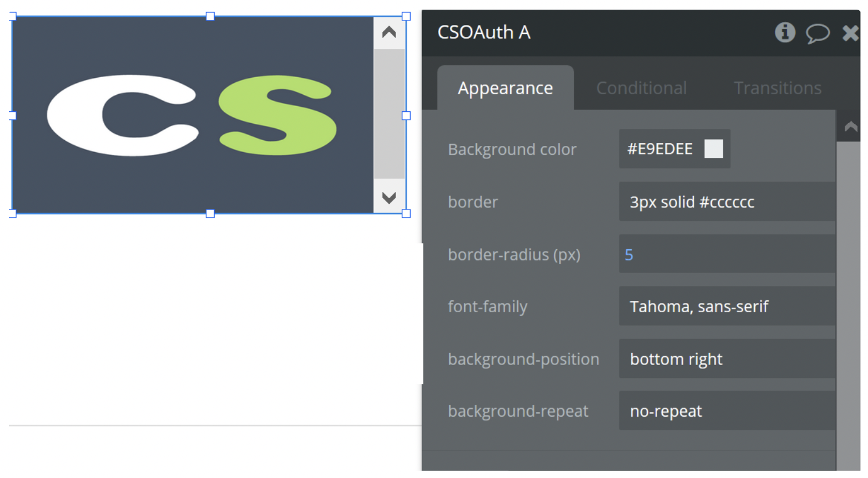Screen dimensions: 868x478
Task: Open the info icon in CSOAuth A header
Action: click(x=784, y=32)
